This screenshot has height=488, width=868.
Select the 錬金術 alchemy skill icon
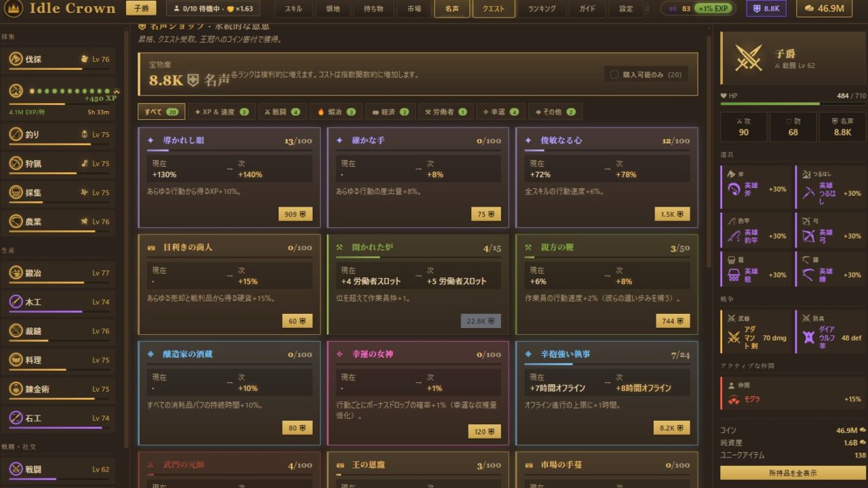16,389
